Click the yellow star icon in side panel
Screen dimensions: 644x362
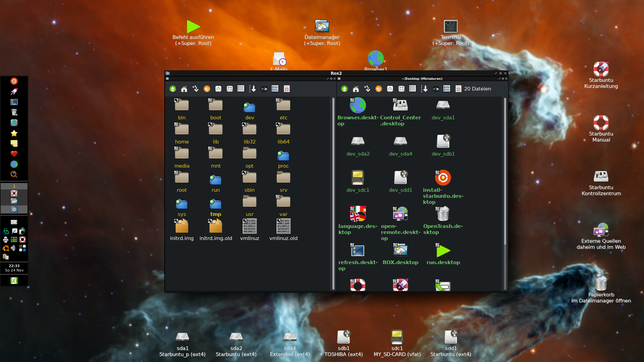(14, 133)
